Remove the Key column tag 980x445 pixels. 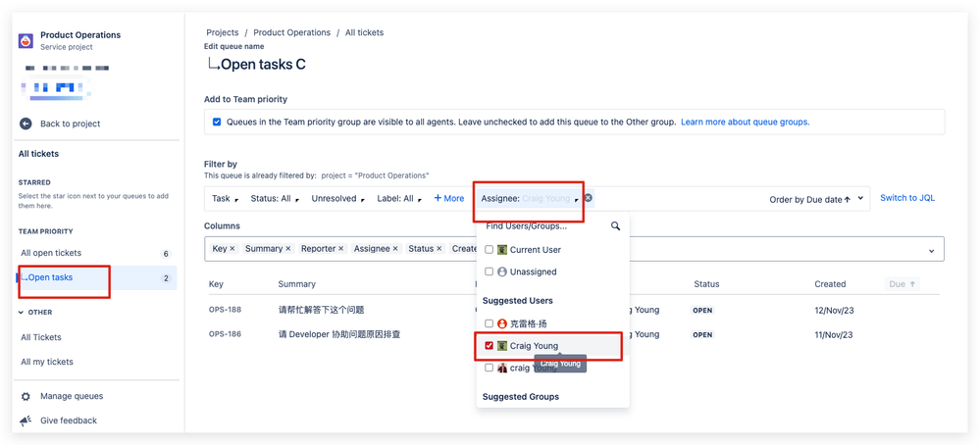pos(232,248)
